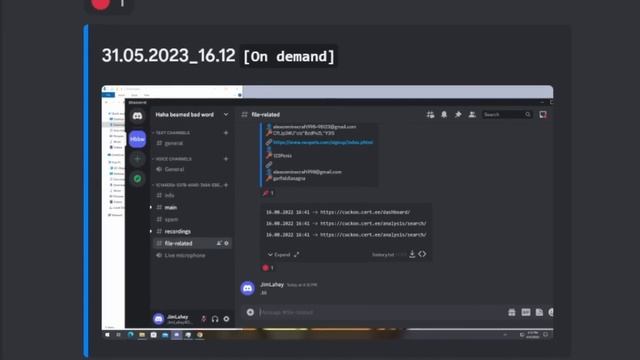640x360 pixels.
Task: Open the emoji picker icon
Action: (551, 312)
